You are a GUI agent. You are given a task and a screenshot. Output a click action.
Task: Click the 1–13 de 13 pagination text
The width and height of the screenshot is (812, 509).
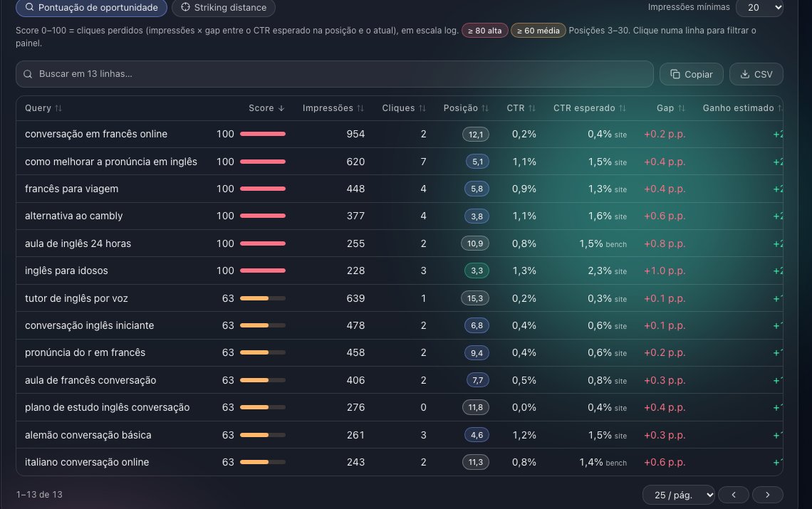[39, 495]
